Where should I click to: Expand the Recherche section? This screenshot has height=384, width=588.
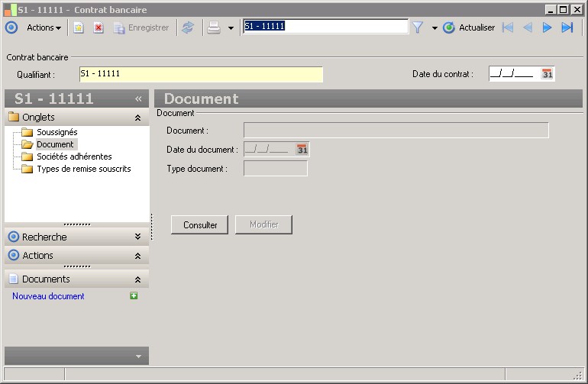point(137,237)
